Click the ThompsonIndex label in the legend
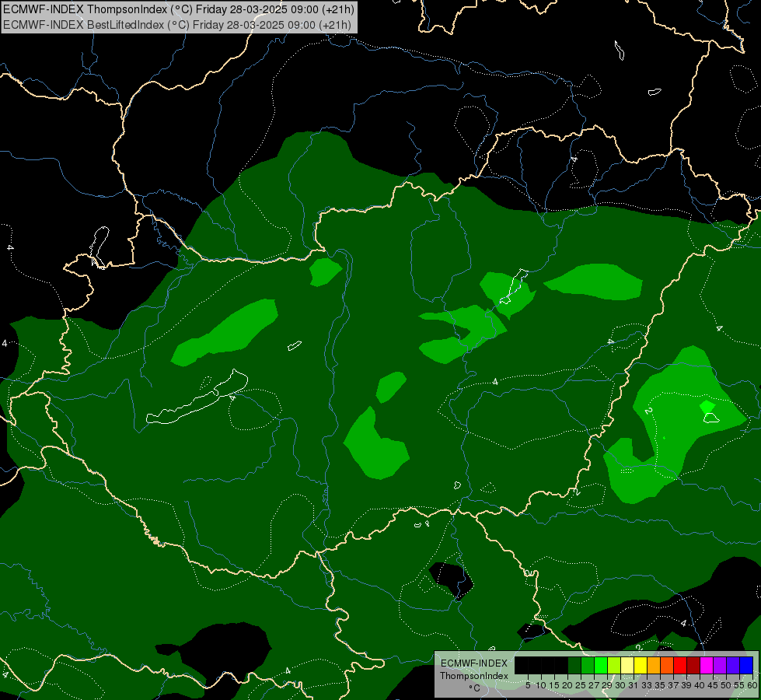 (474, 676)
